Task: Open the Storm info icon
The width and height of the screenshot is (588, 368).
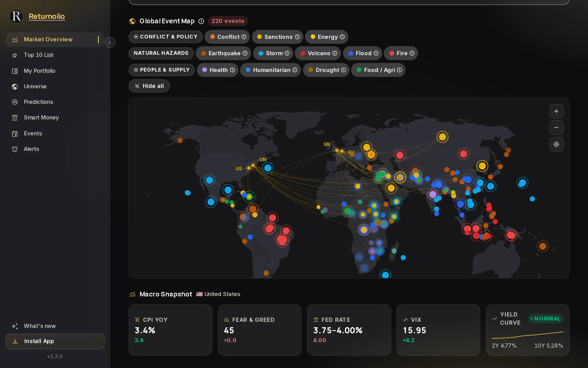Action: pyautogui.click(x=287, y=53)
